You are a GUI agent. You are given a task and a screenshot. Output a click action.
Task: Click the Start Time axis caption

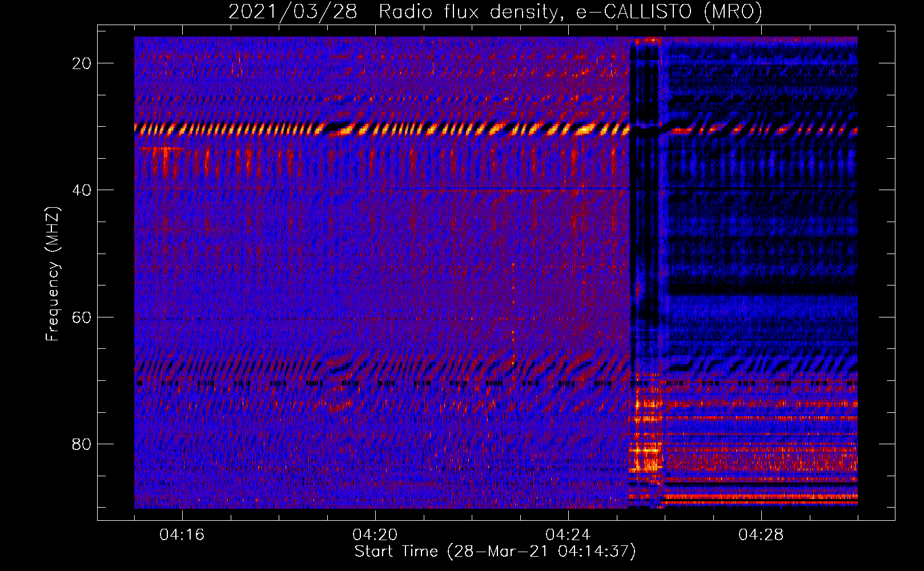495,552
